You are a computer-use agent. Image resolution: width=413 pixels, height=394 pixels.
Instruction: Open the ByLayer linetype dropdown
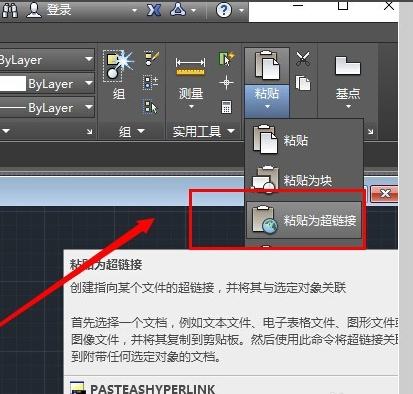pos(47,107)
